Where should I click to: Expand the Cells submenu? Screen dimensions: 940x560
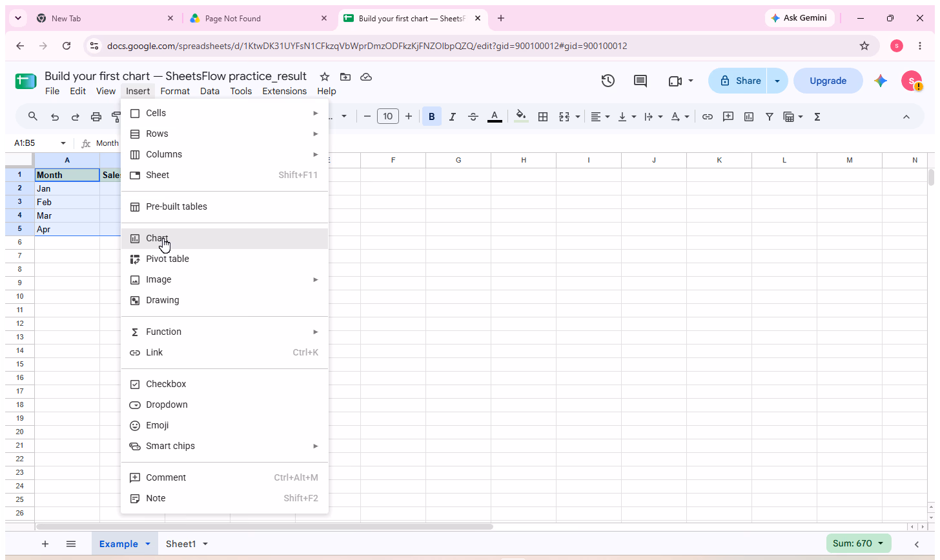(225, 113)
